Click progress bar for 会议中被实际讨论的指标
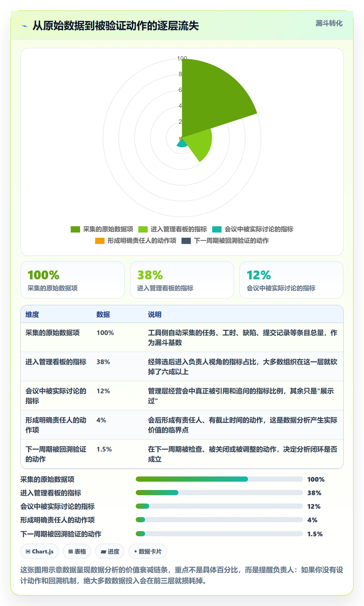This screenshot has width=364, height=606. pos(219,506)
